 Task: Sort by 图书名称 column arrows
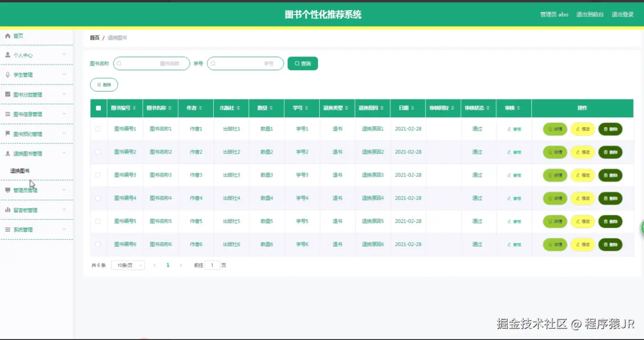[170, 108]
